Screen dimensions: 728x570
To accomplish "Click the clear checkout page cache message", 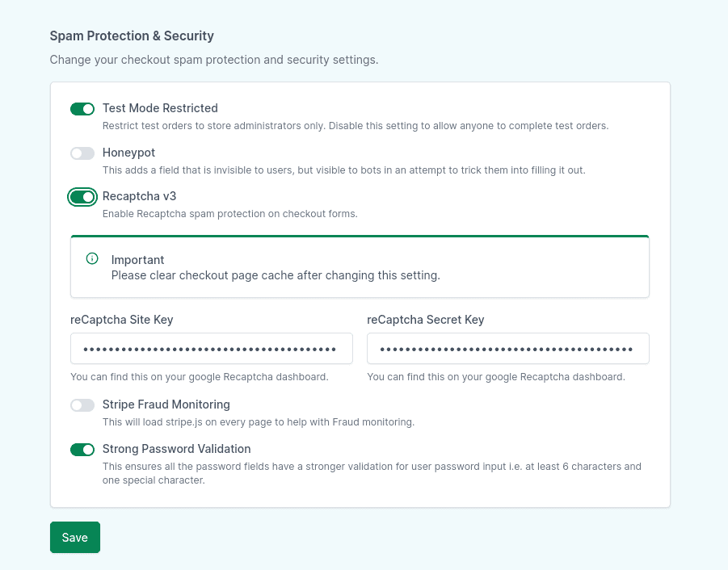I will tap(276, 275).
